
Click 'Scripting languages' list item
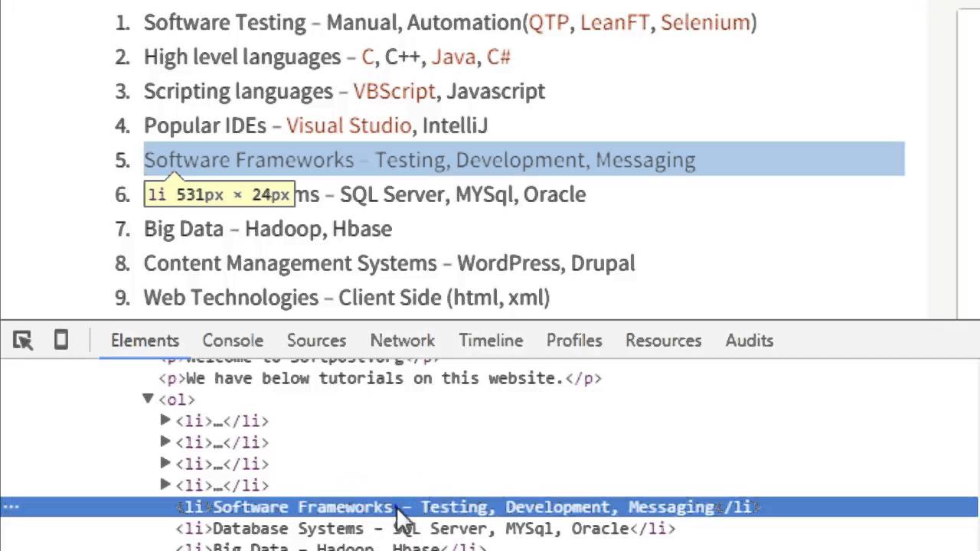click(x=345, y=91)
